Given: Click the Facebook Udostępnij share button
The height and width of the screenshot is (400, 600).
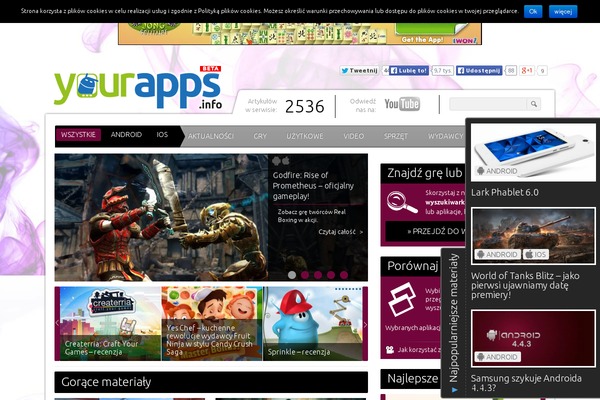Looking at the screenshot, I should coord(479,70).
